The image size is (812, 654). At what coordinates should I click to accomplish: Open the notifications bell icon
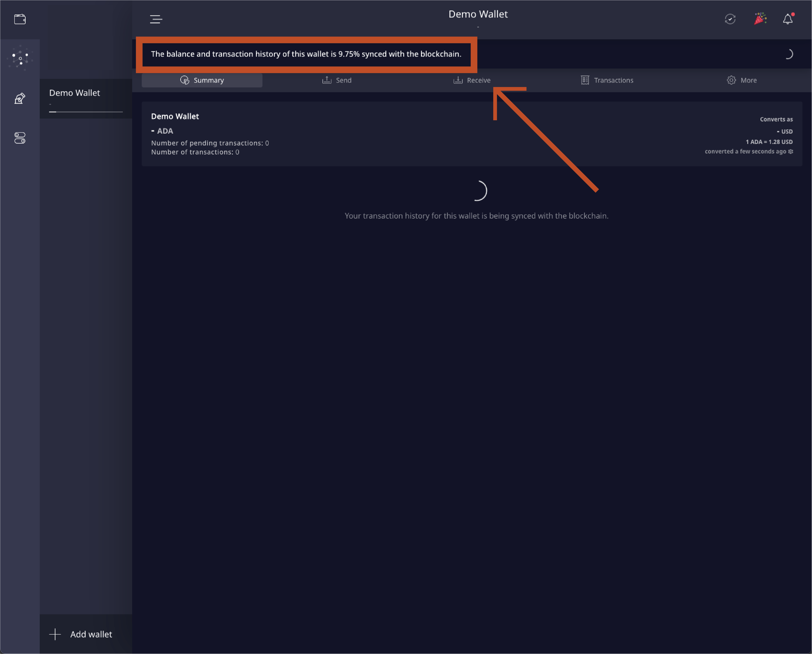coord(788,19)
